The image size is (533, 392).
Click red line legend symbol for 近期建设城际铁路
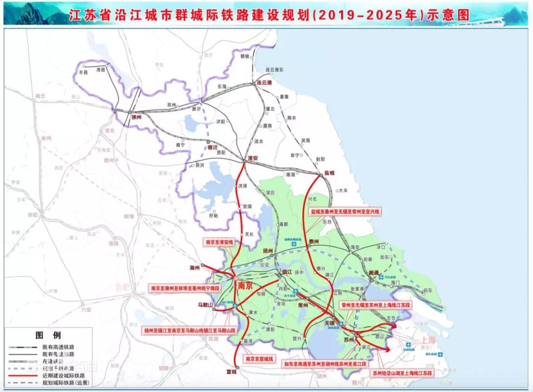(23, 376)
